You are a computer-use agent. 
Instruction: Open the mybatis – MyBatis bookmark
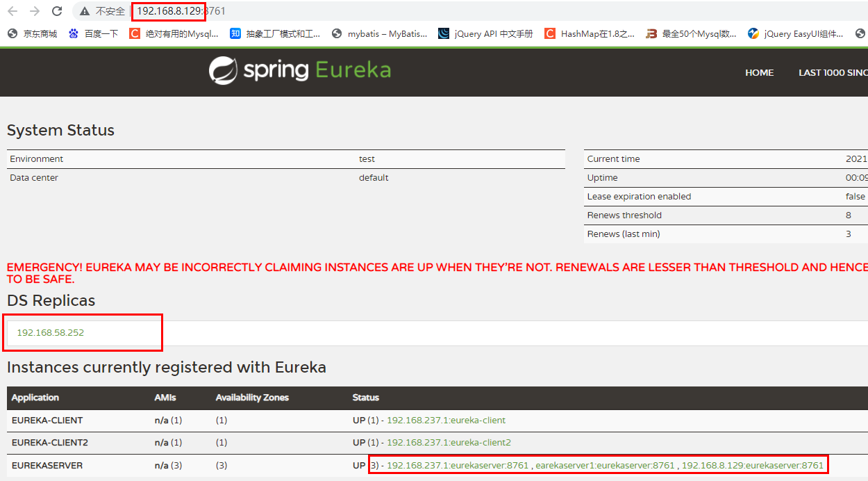coord(380,33)
